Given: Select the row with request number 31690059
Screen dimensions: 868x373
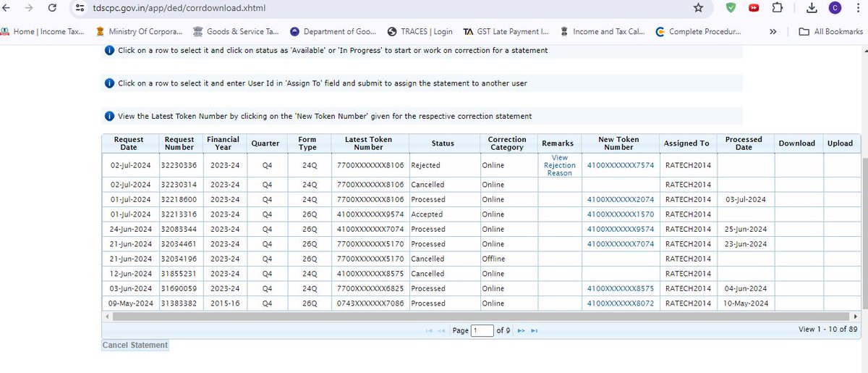Looking at the screenshot, I should 482,288.
